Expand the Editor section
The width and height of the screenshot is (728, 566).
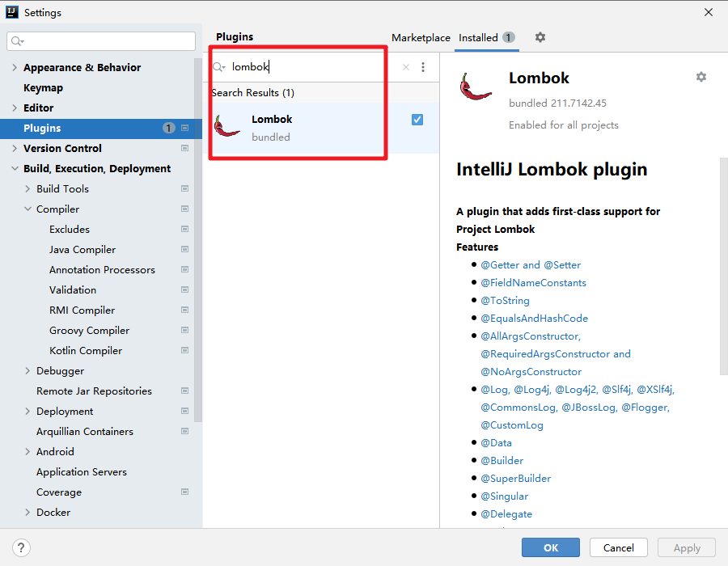pos(15,108)
